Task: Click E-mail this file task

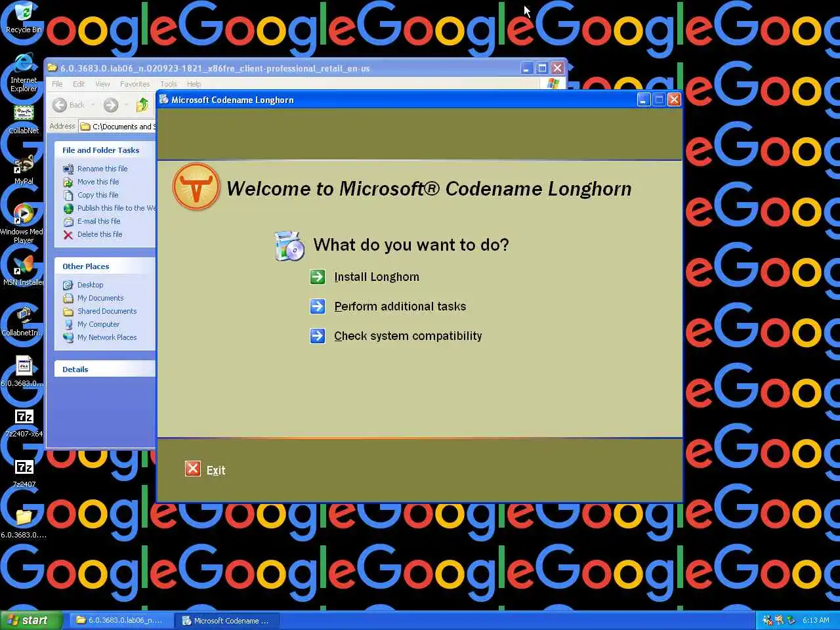Action: 98,221
